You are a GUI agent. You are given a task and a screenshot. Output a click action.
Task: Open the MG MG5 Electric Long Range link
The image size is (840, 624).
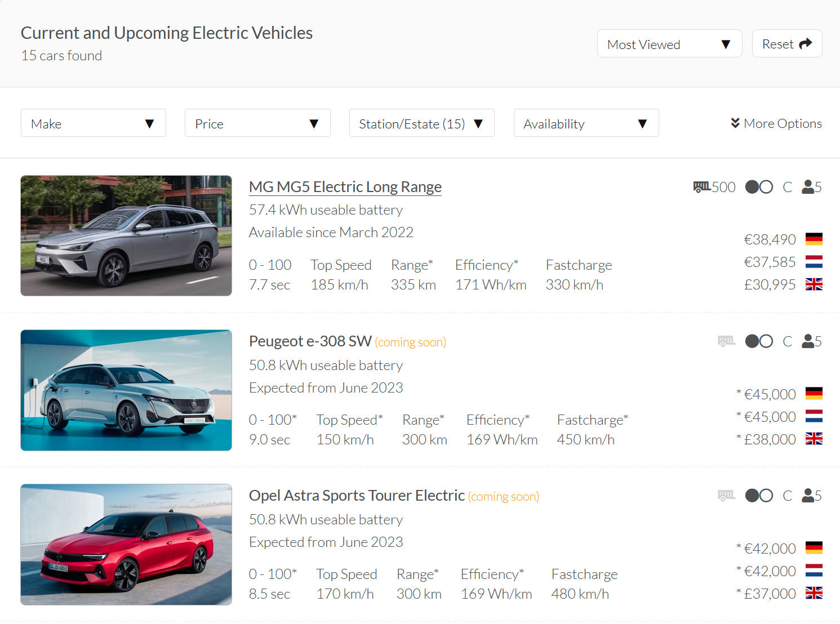345,187
